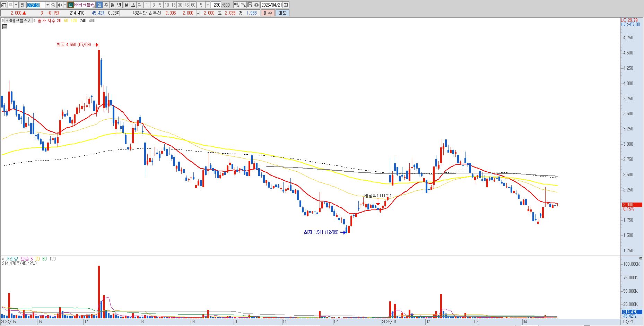Viewport: 644px width, 326px height.
Task: Click the stock search magnifier icon
Action: click(53, 5)
